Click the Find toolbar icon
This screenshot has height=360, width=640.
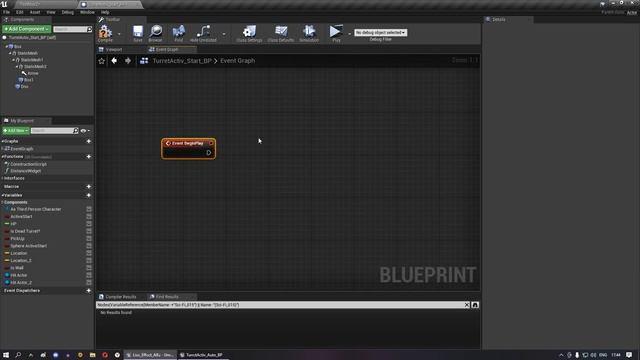(179, 32)
